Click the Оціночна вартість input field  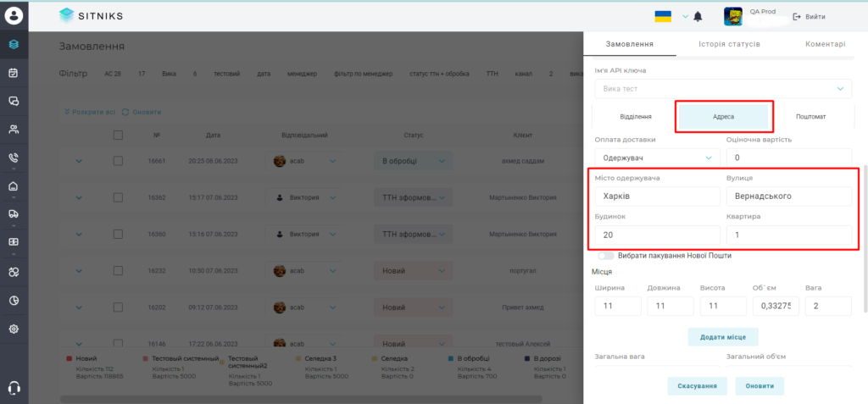(x=789, y=158)
